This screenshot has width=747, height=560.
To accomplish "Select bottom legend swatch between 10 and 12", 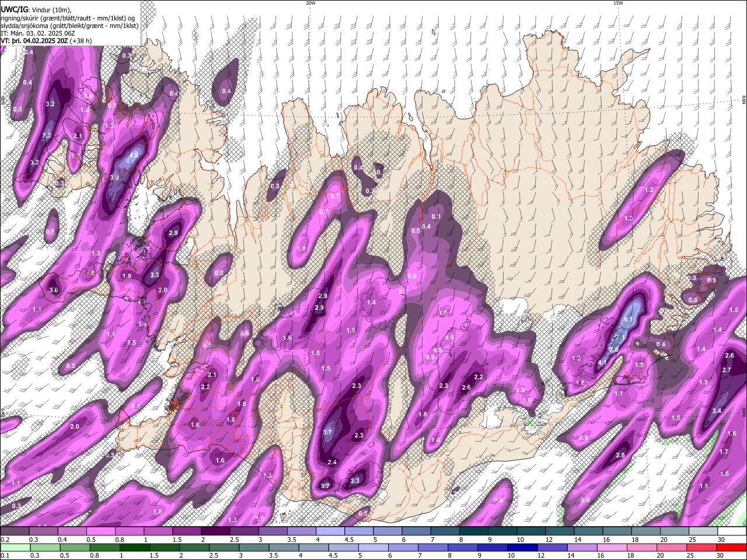I will coord(522,547).
